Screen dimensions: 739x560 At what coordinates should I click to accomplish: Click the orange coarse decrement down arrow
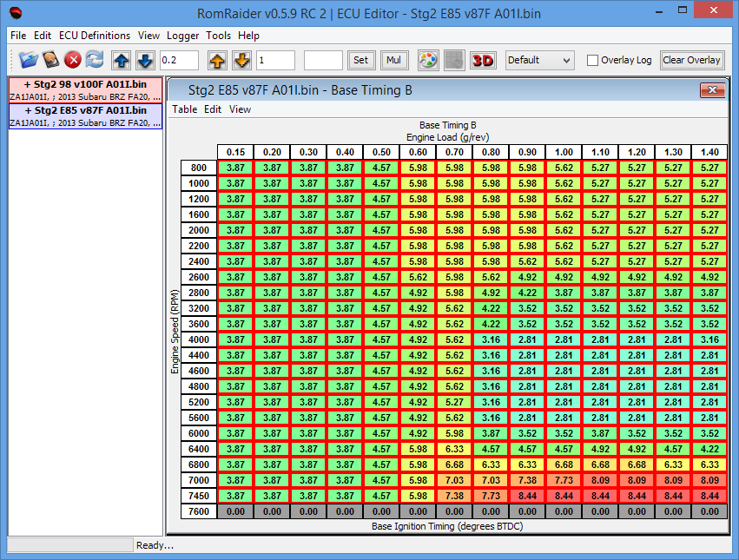click(241, 60)
